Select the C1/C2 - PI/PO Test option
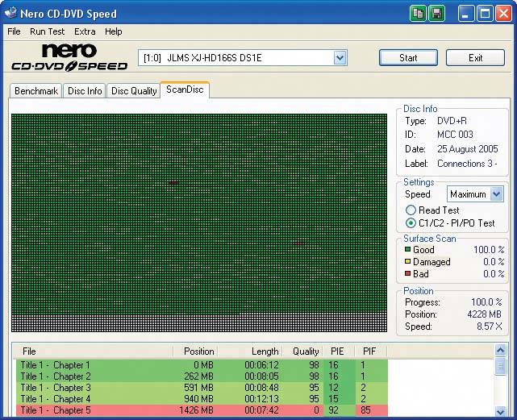Screen dimensions: 517x420 pyautogui.click(x=411, y=222)
